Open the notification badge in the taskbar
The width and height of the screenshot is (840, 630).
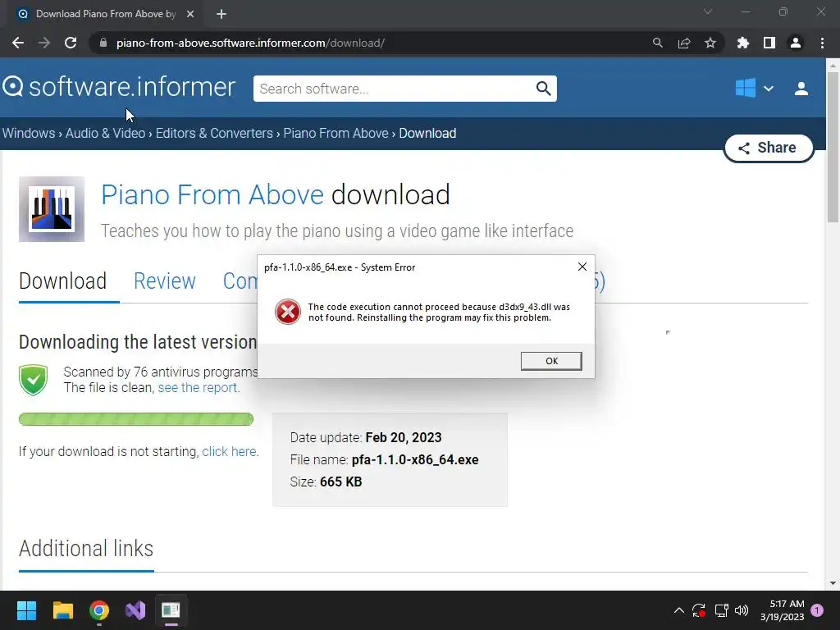(x=817, y=610)
